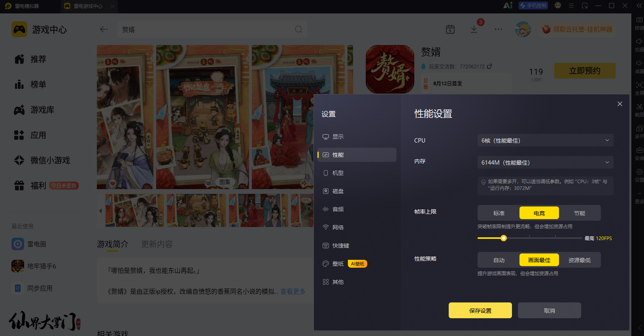Click 领取云托管-挂机神器 button

[x=577, y=29]
